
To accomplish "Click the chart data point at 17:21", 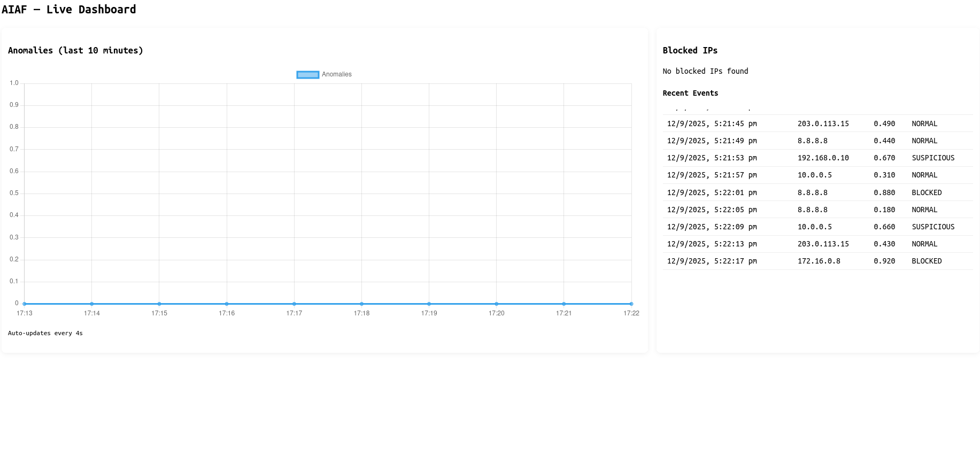I will point(564,304).
